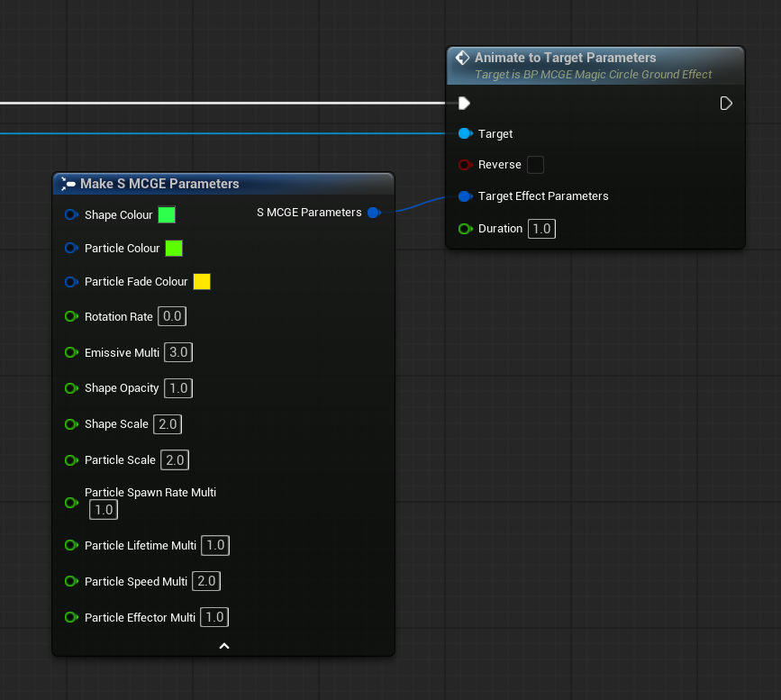Select the Animate to Target Parameters node title
The width and height of the screenshot is (781, 700).
point(565,58)
